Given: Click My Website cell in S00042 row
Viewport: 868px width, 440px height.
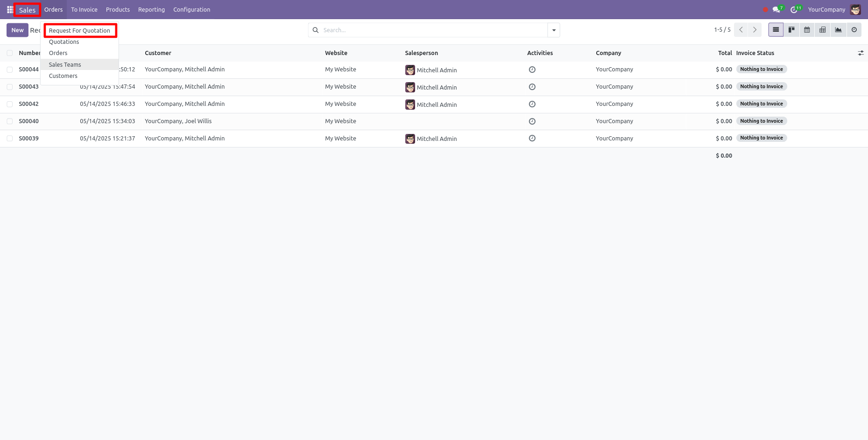Looking at the screenshot, I should (340, 104).
